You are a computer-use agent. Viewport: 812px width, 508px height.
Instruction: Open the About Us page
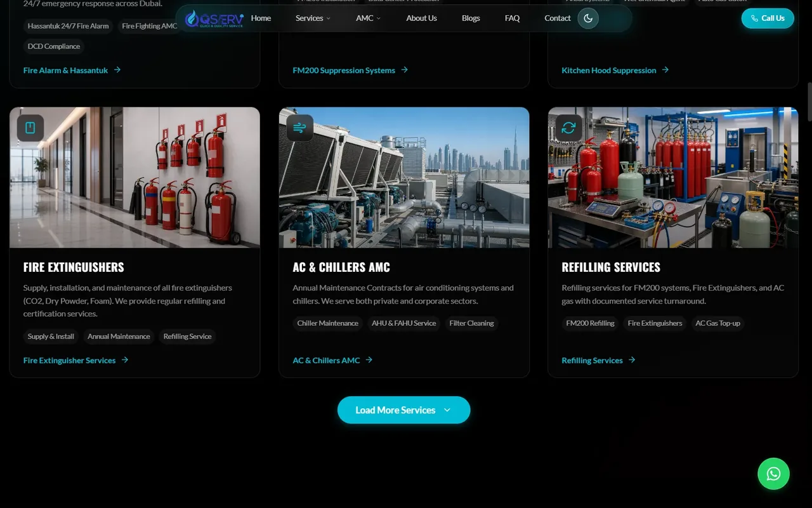click(x=421, y=18)
